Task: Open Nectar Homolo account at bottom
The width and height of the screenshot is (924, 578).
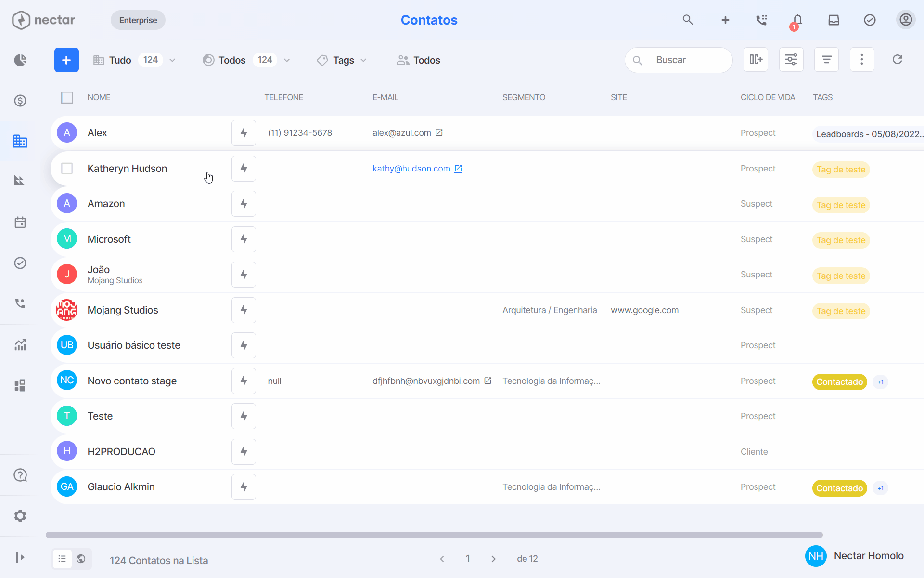Action: coord(855,556)
